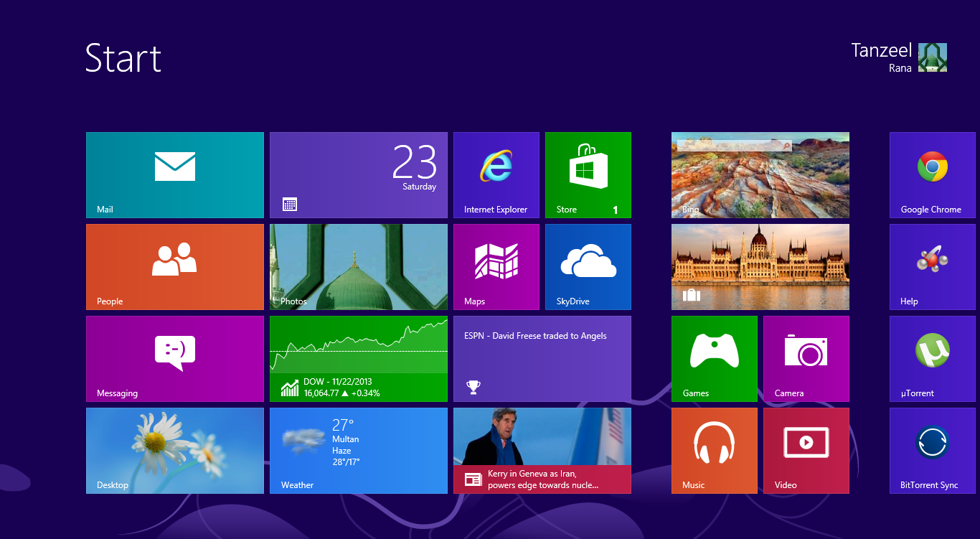Launch Internet Explorer tile
Screen dimensions: 980x539
point(496,175)
